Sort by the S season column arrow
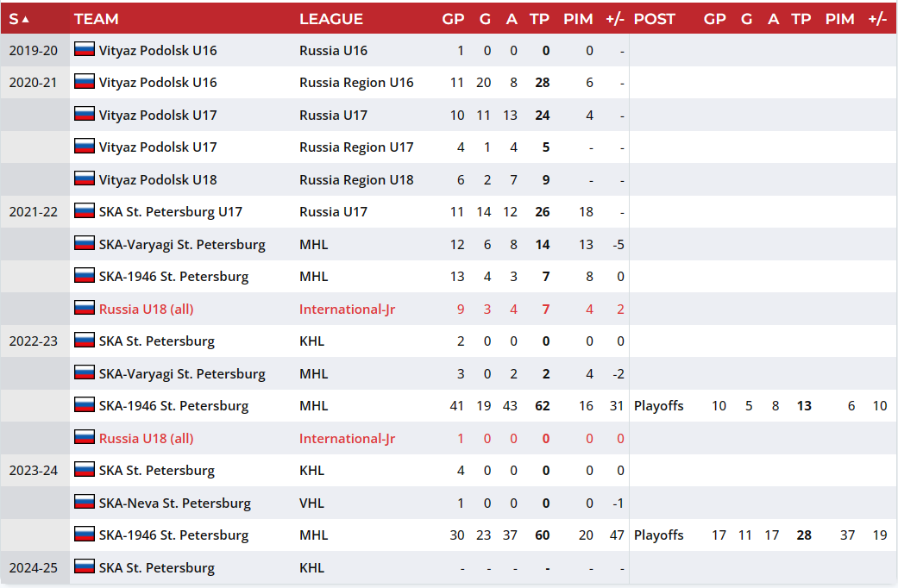 (25, 19)
